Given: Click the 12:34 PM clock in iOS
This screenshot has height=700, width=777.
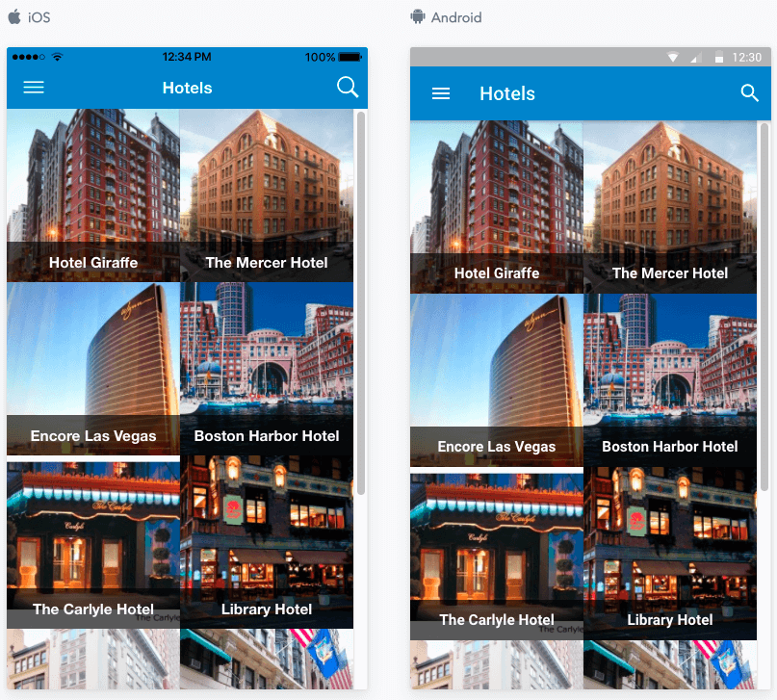Looking at the screenshot, I should coord(187,57).
